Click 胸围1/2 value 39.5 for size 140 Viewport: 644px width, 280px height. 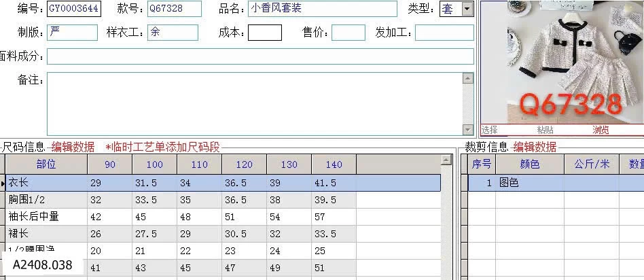pyautogui.click(x=334, y=200)
